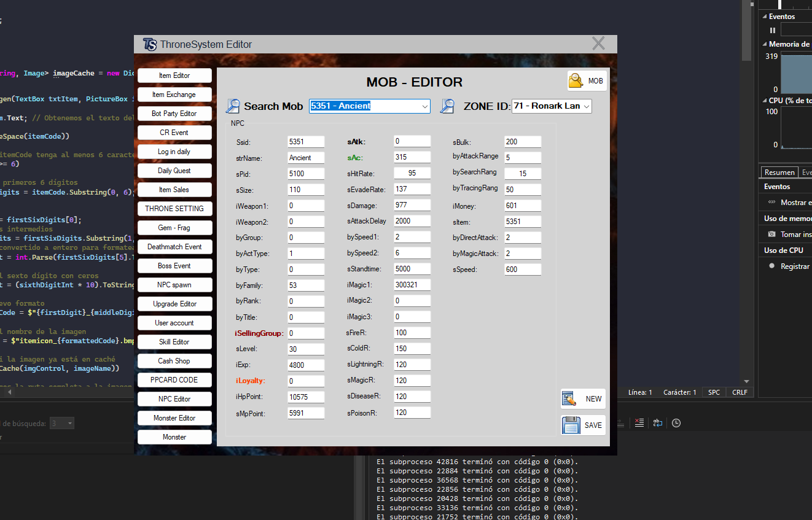
Task: Open the Search Mob combo box
Action: [x=369, y=106]
